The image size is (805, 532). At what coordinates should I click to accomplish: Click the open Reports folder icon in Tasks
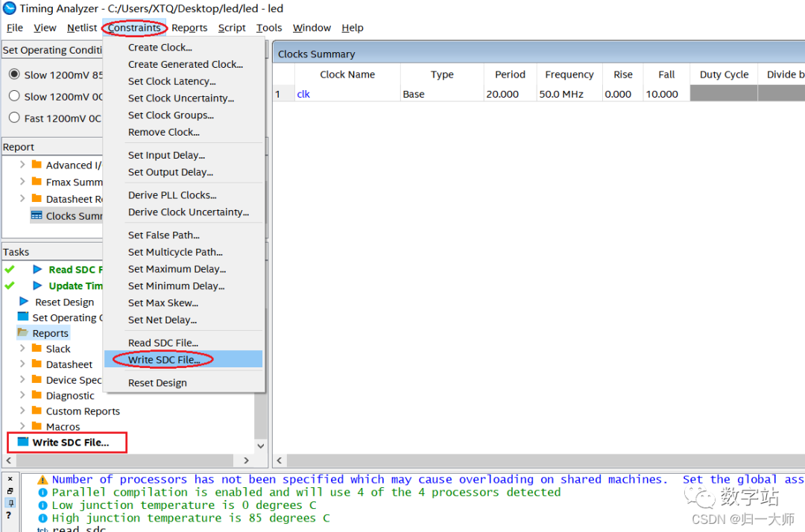[22, 332]
